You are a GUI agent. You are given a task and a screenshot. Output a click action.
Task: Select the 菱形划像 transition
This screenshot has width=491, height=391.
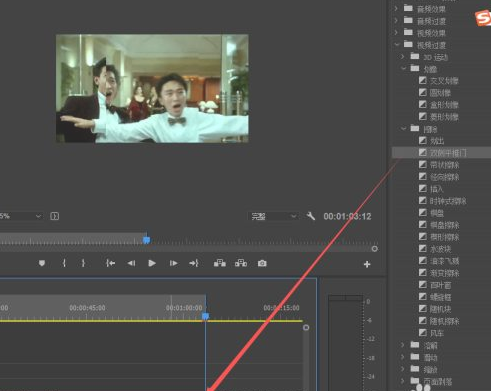[x=444, y=117]
